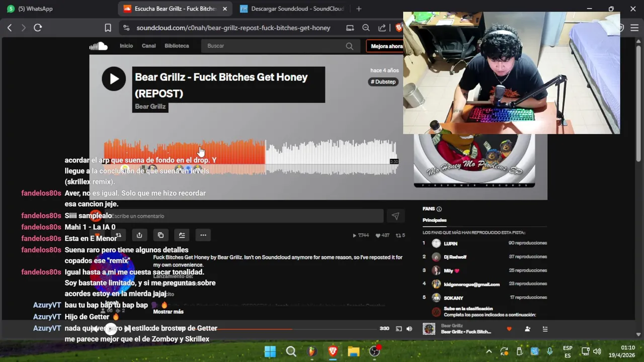Open FL Studio from the taskbar
This screenshot has height=362, width=644.
point(312,351)
